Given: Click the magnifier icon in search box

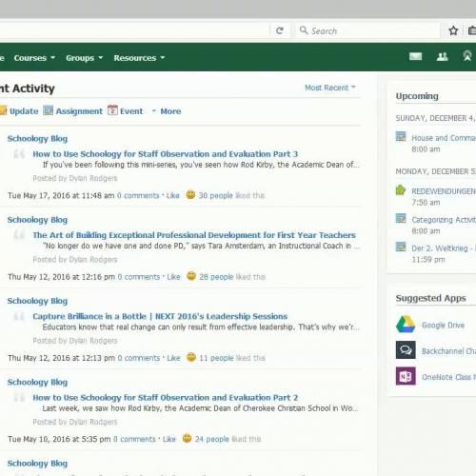Looking at the screenshot, I should [304, 30].
